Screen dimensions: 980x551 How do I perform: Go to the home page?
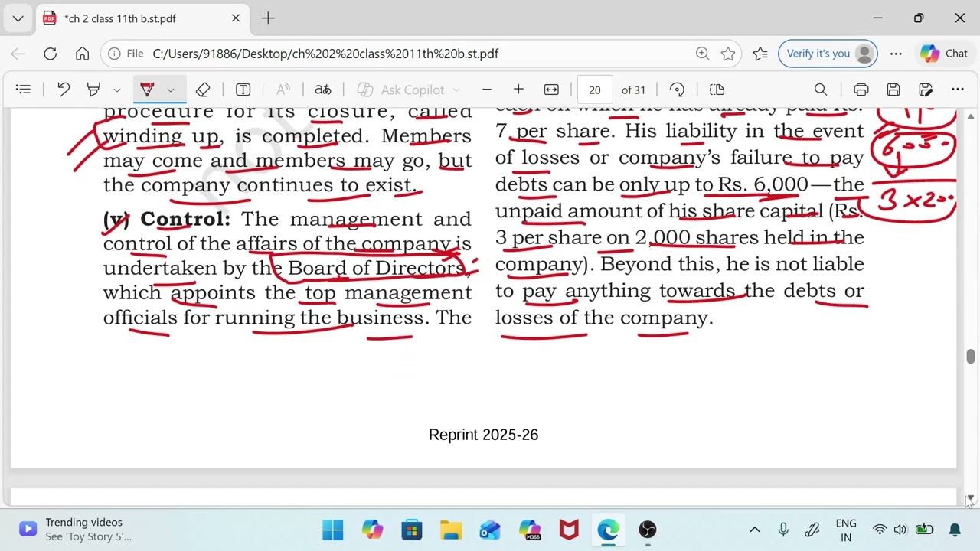pyautogui.click(x=82, y=54)
